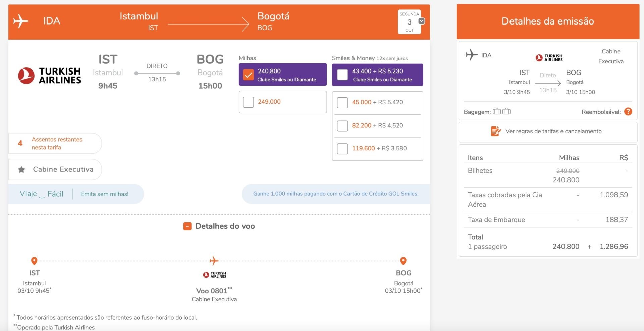The width and height of the screenshot is (644, 331).
Task: Click the arrow between Istambul and Bogotá in header
Action: [208, 25]
